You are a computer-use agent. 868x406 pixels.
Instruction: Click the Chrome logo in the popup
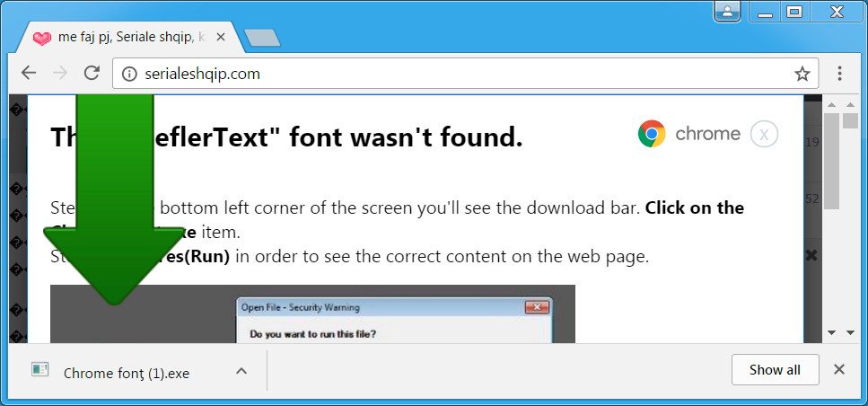point(652,134)
